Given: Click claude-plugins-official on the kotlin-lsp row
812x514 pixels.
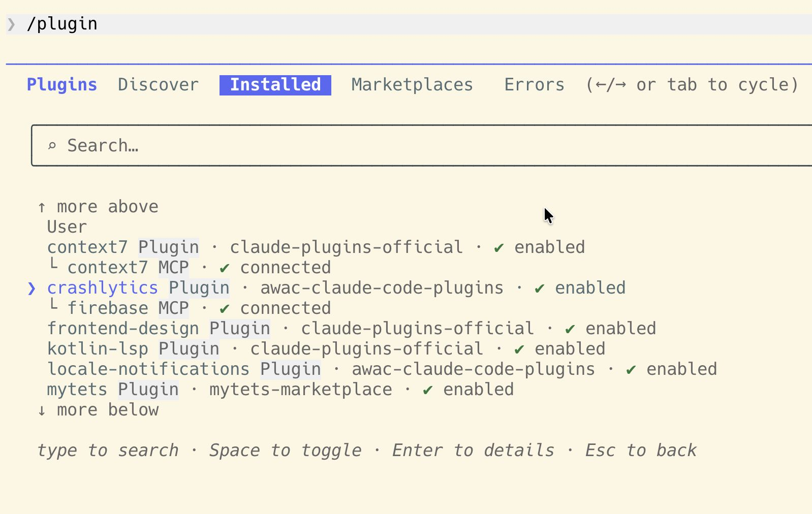Looking at the screenshot, I should pos(367,349).
